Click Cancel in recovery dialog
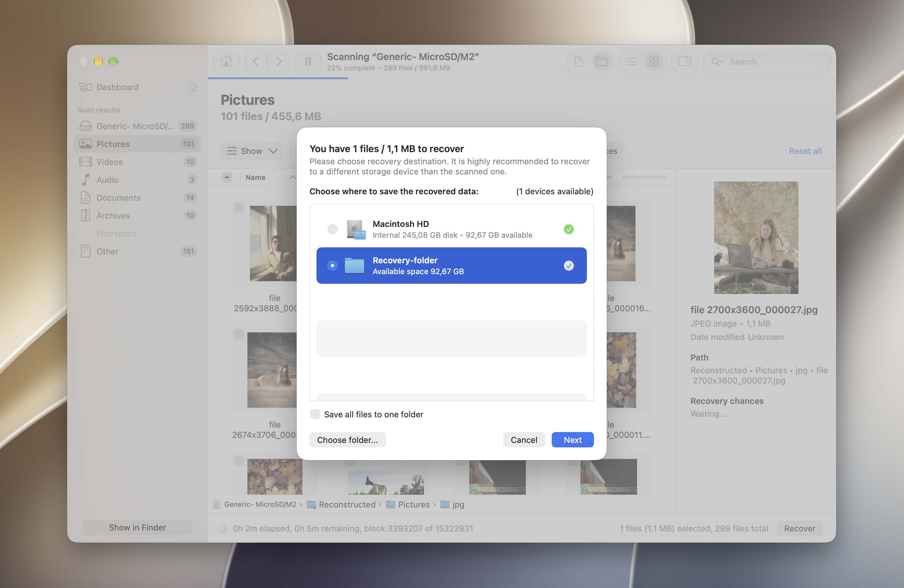The image size is (904, 588). point(524,440)
